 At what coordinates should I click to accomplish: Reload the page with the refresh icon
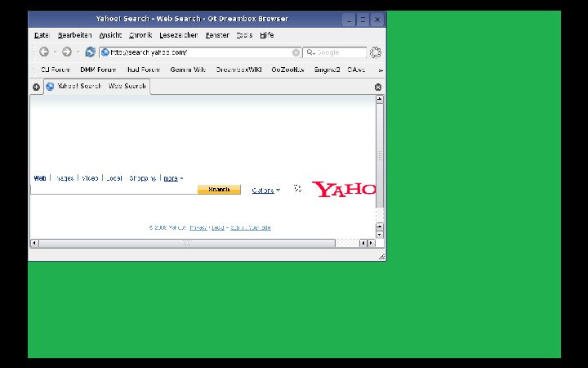[90, 52]
